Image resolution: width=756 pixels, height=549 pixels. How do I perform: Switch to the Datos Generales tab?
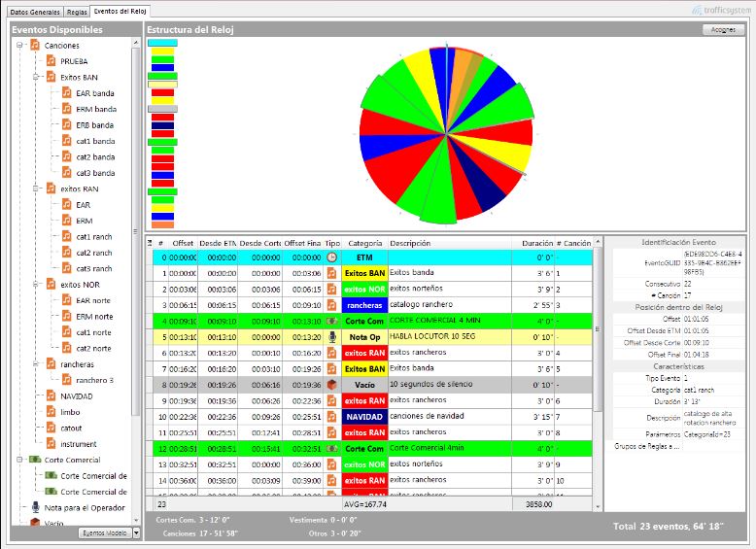click(x=34, y=10)
